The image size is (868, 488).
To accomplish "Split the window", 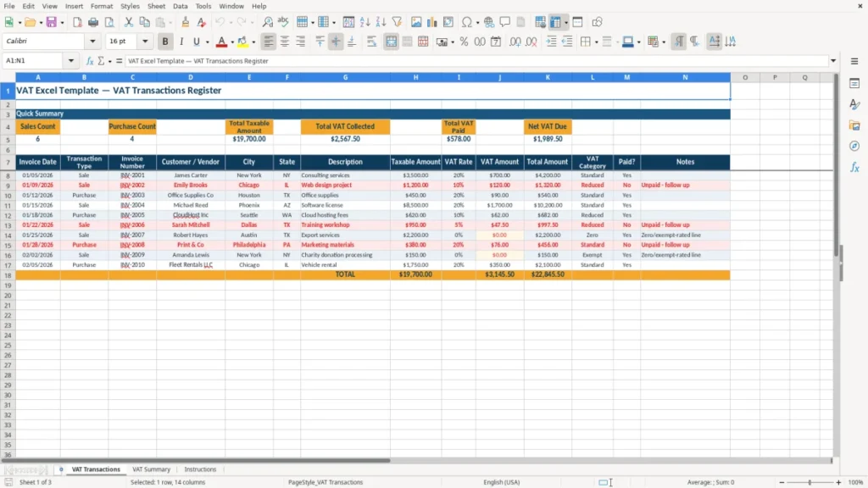I will [577, 22].
